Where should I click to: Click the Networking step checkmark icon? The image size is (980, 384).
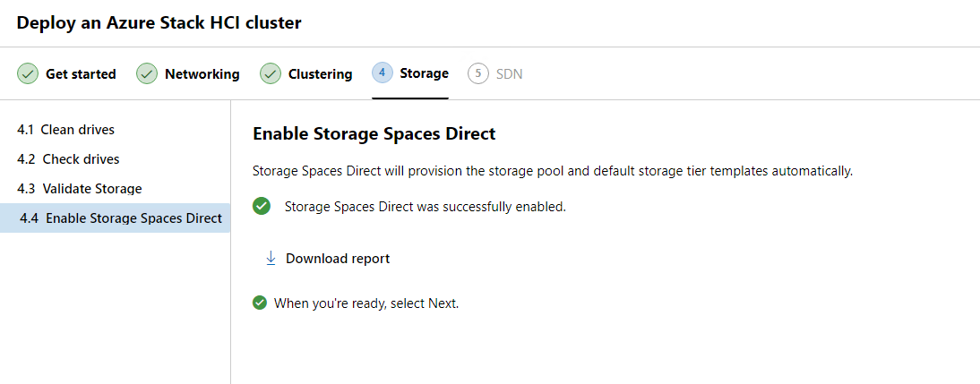pos(147,73)
